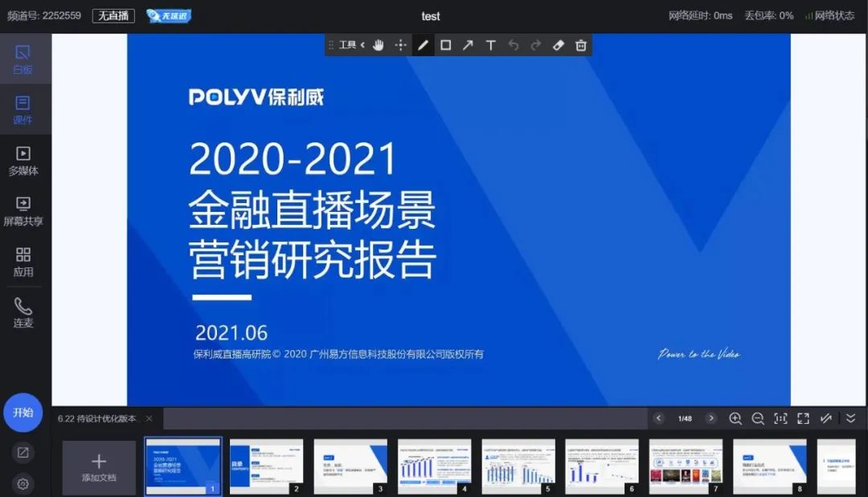Select slide thumbnail 8
This screenshot has width=868, height=497.
[770, 466]
